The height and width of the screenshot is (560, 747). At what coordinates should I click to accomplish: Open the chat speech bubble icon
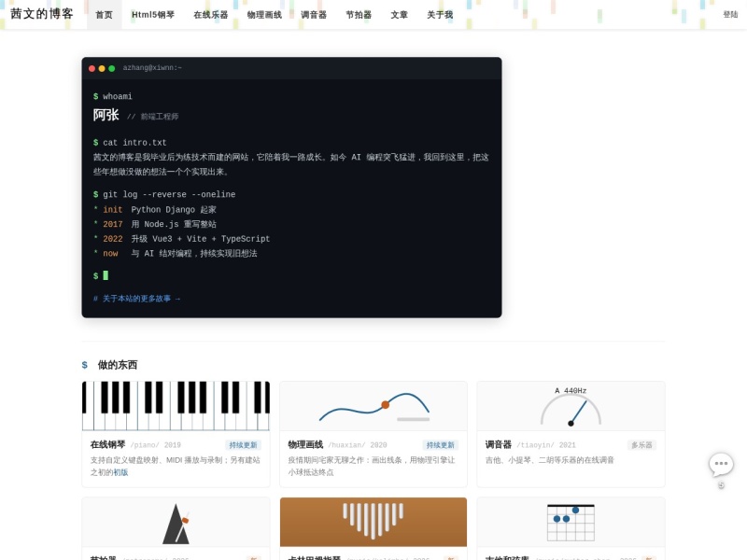pyautogui.click(x=721, y=464)
